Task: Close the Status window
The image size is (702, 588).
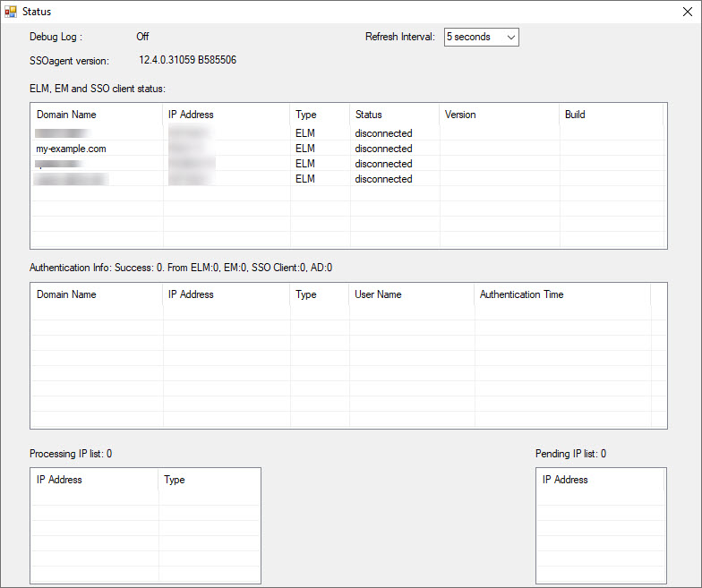Action: 685,12
